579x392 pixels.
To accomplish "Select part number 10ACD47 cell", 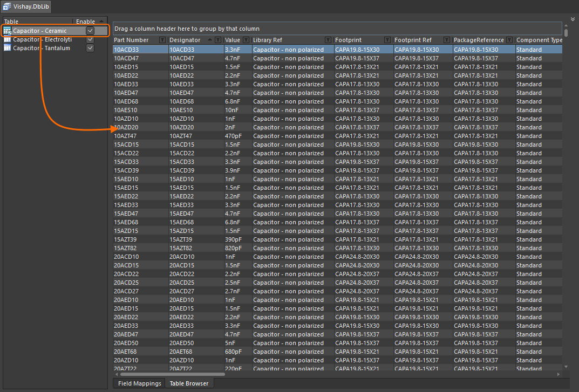I will (140, 58).
